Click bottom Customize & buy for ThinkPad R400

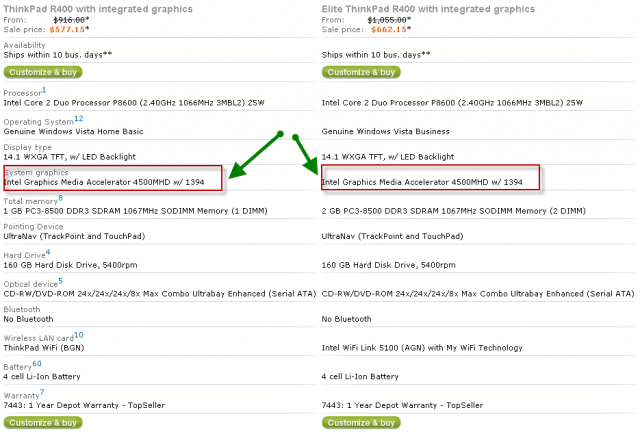pos(43,423)
